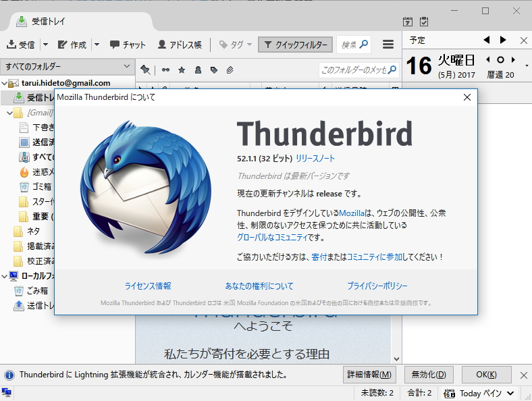Open the 寄付 donate link

tap(319, 257)
